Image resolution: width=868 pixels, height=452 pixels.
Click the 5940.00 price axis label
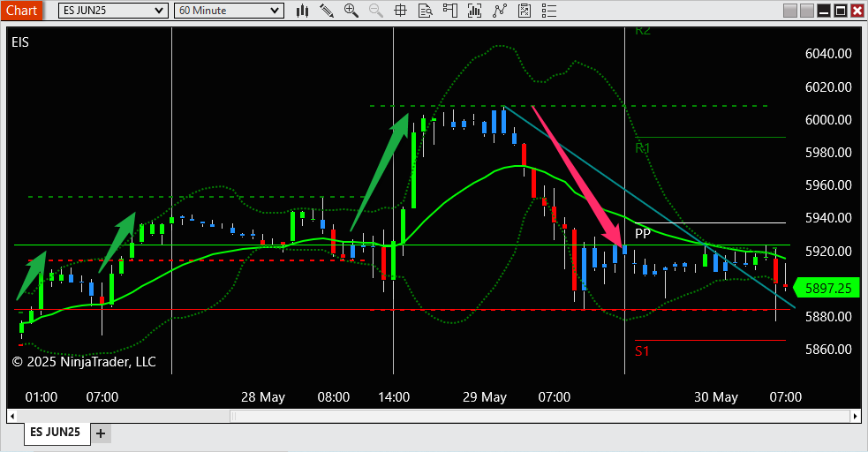[828, 217]
